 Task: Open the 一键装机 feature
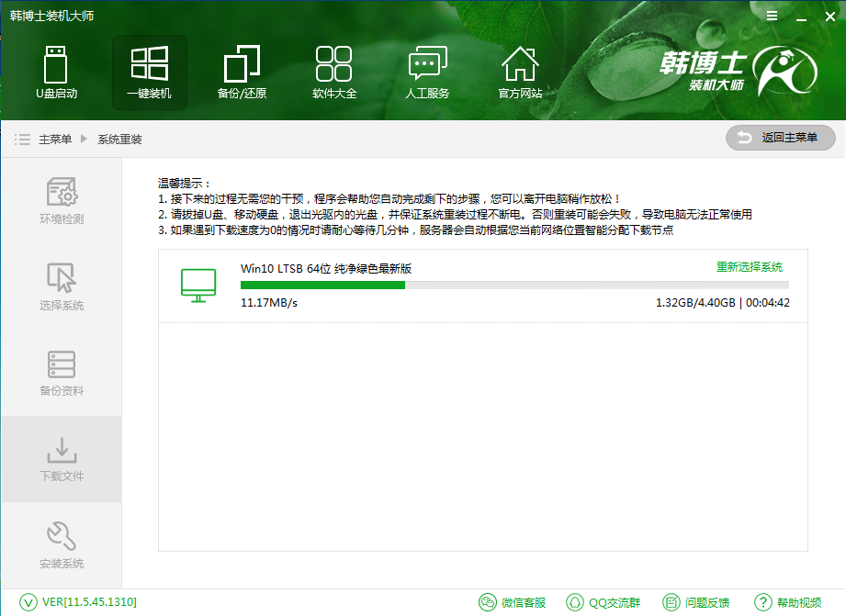(x=149, y=72)
